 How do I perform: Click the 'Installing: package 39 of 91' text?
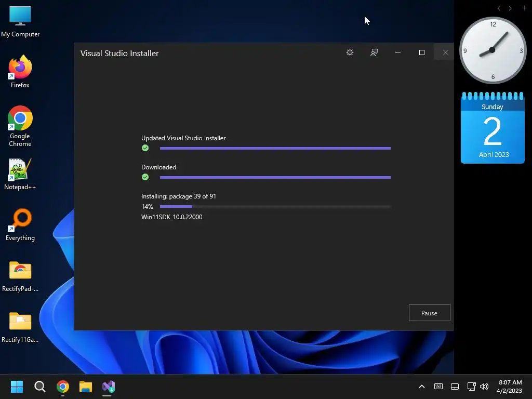pos(179,196)
